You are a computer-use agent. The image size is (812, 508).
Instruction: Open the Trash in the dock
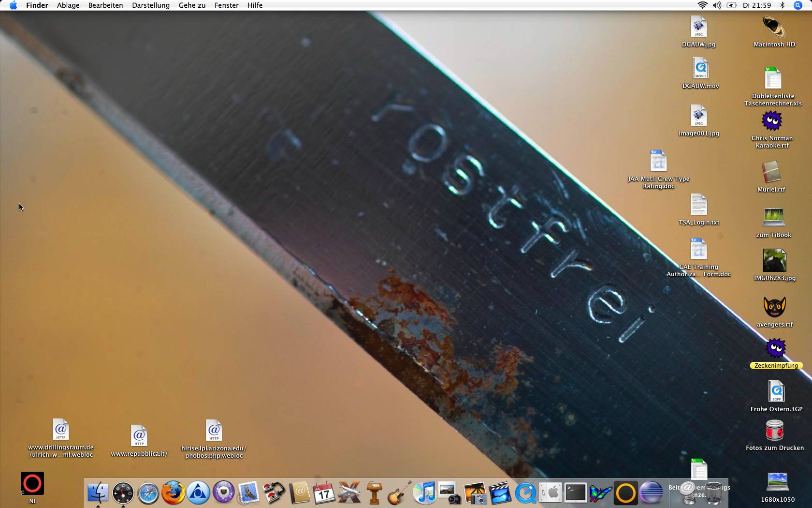[714, 493]
